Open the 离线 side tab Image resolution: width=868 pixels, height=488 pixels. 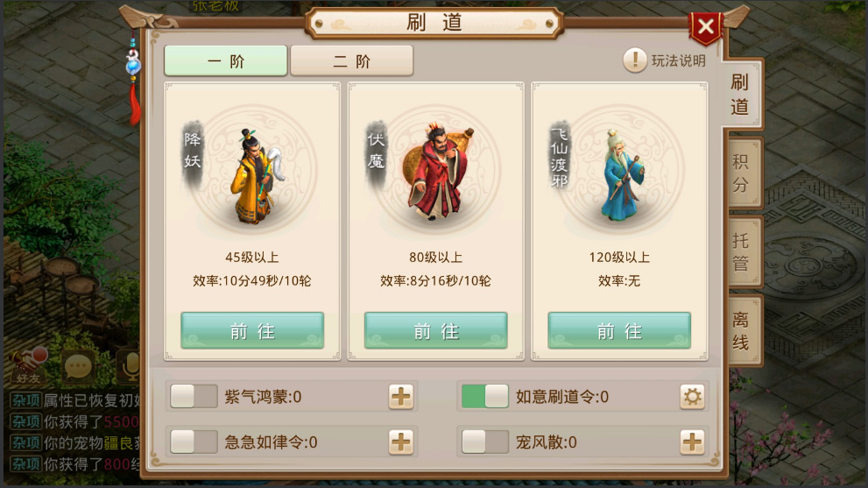click(x=742, y=330)
